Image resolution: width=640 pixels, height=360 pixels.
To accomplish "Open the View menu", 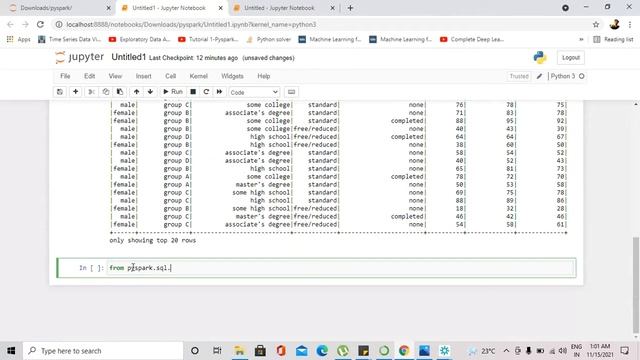I will point(115,76).
